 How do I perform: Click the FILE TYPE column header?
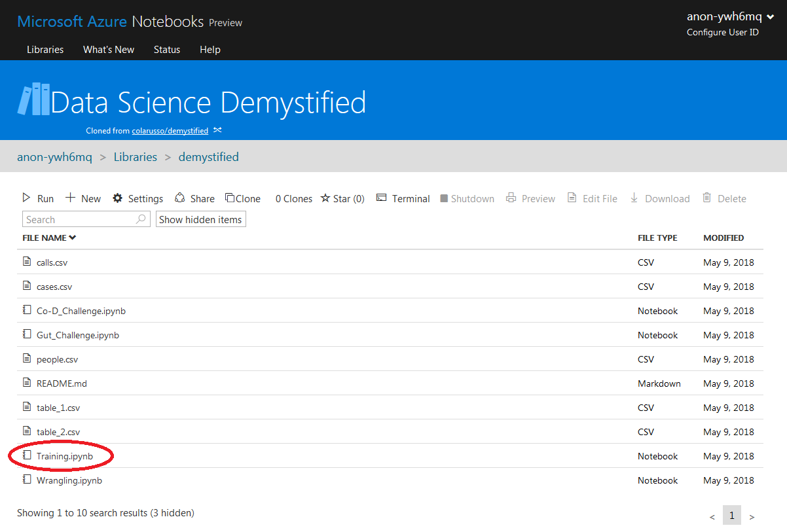tap(657, 238)
